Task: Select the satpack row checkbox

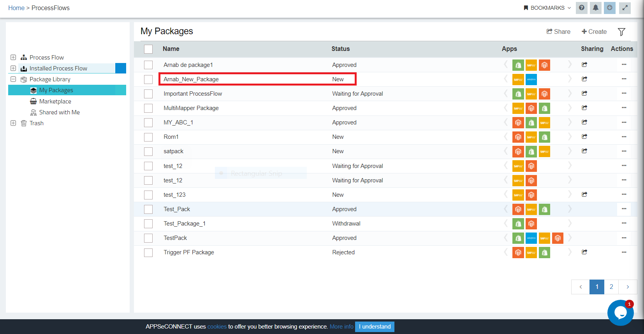Action: [x=148, y=151]
